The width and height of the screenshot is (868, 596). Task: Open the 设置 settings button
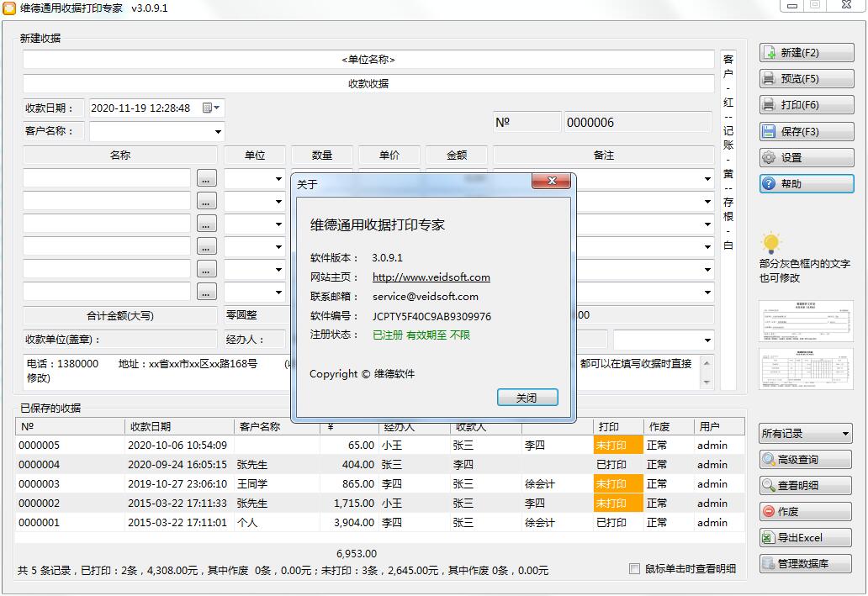tap(807, 158)
